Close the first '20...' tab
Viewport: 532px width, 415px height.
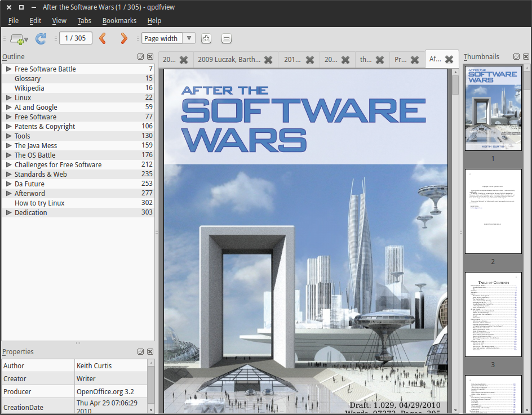(184, 60)
